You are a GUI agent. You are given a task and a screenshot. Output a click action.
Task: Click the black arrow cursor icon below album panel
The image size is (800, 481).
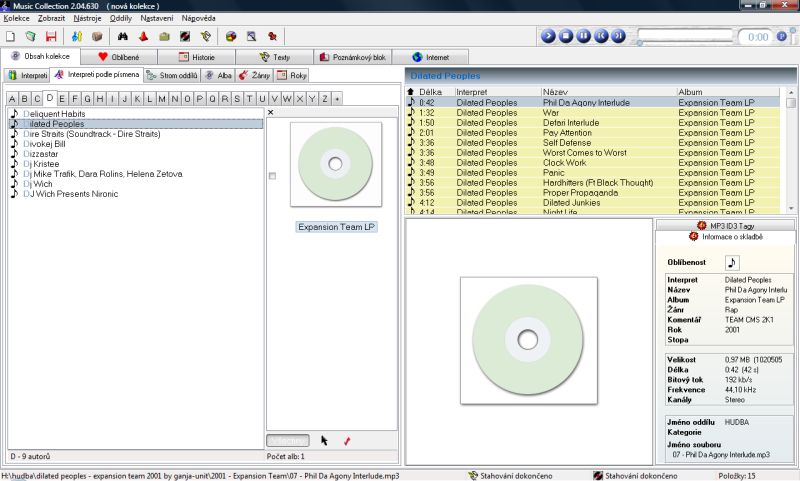click(x=324, y=440)
